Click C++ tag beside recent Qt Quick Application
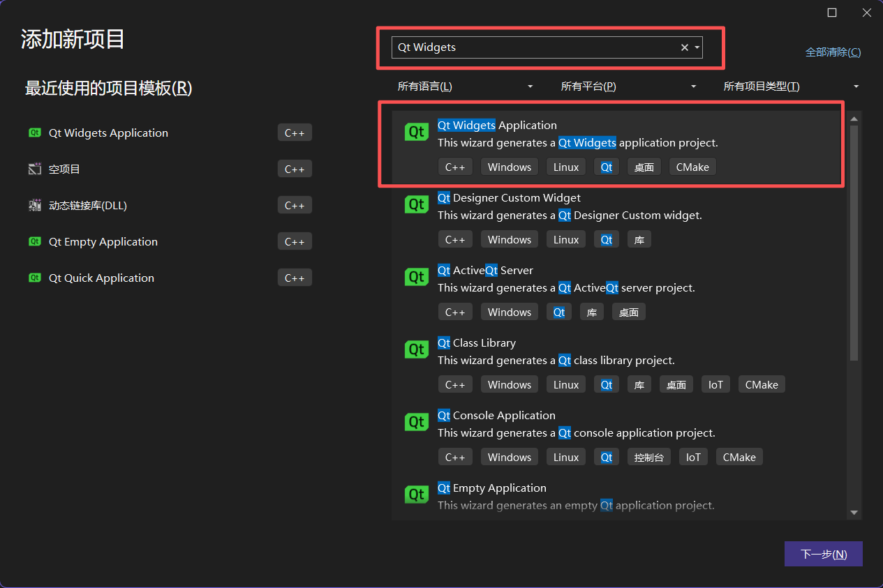The image size is (883, 588). coord(295,278)
